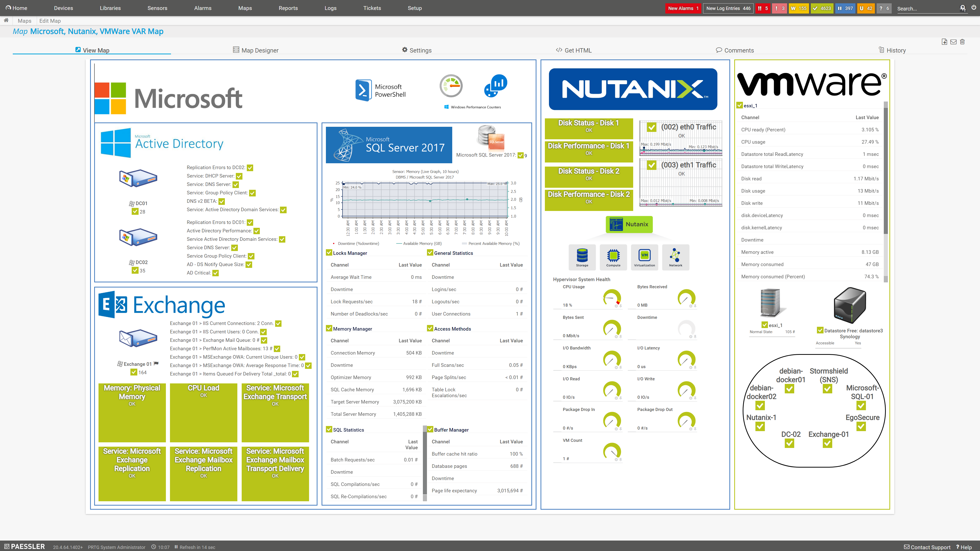Click the envelope email map icon

953,42
